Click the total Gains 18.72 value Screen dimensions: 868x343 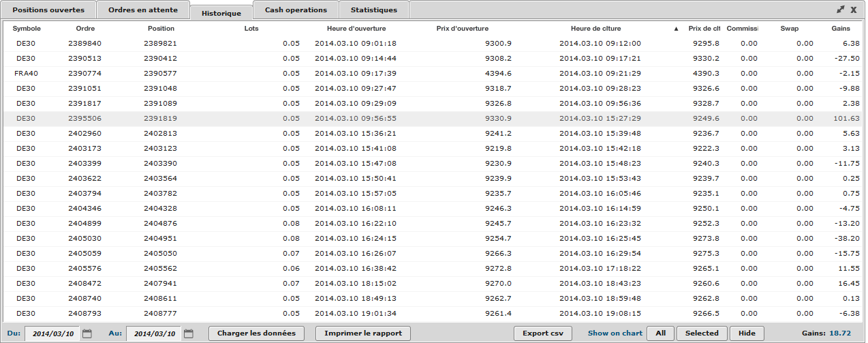pyautogui.click(x=841, y=333)
